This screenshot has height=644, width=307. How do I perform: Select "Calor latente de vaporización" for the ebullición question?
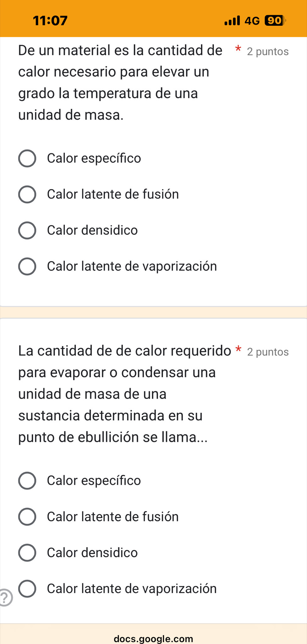coord(27,589)
